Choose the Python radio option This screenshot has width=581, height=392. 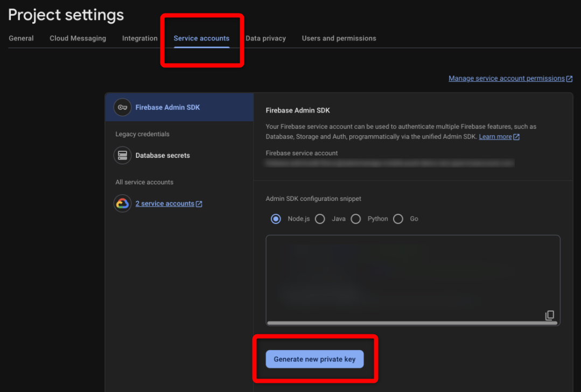tap(356, 219)
